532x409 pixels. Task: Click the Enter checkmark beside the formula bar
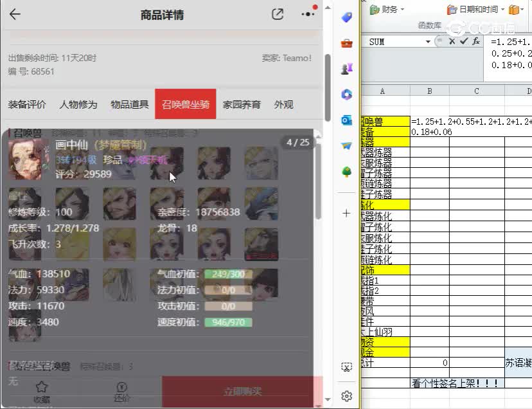pyautogui.click(x=463, y=40)
